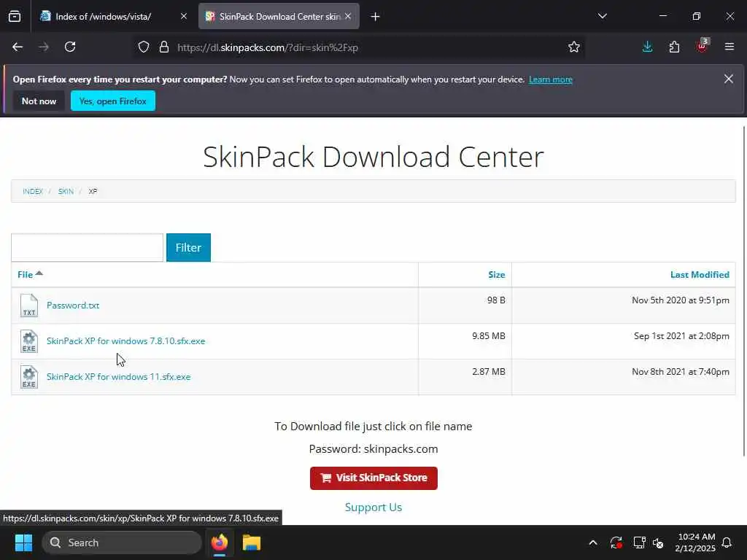List all tabs dropdown arrow
This screenshot has width=747, height=560.
tap(603, 17)
